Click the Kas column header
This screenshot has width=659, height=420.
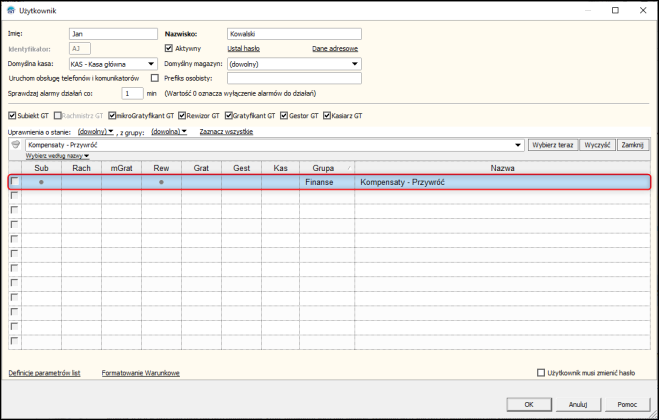click(x=280, y=168)
